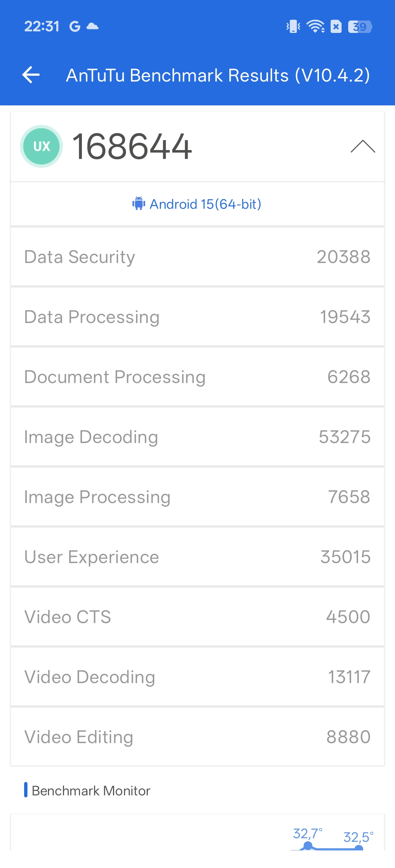Tap the Android robot icon
The height and width of the screenshot is (868, 395).
139,203
